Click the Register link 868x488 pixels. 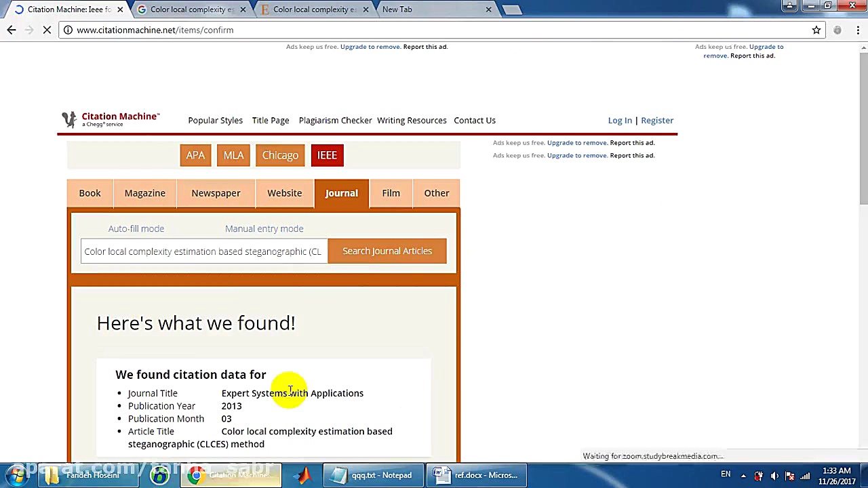pyautogui.click(x=657, y=120)
